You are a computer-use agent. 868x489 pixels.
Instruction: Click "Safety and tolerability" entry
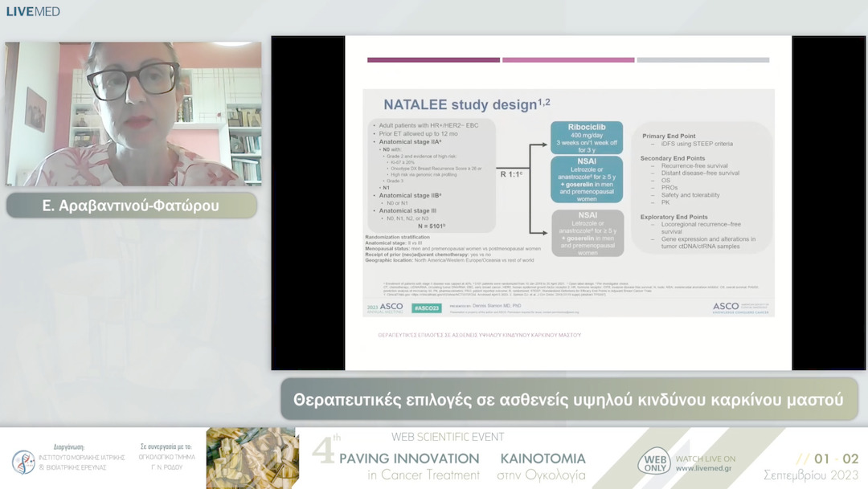coord(690,194)
